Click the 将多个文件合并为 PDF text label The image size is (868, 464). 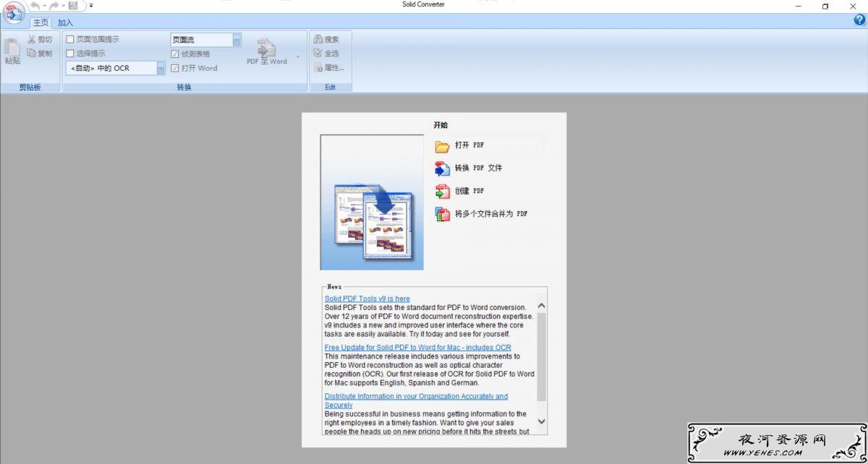click(x=491, y=214)
